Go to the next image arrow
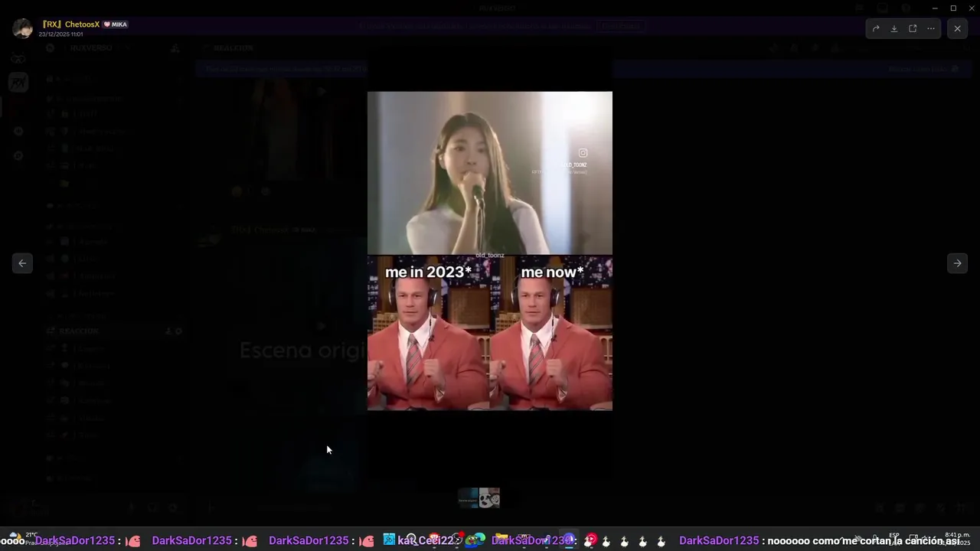 click(x=957, y=263)
